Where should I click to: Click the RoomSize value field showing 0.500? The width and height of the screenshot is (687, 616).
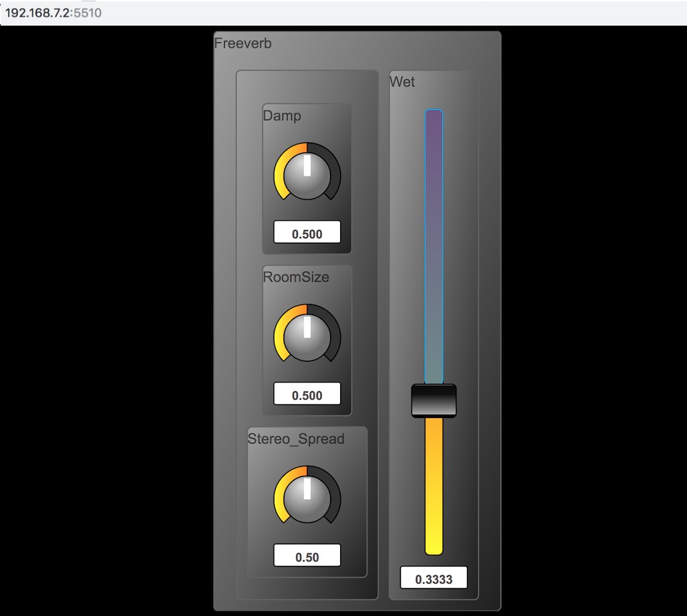coord(307,393)
